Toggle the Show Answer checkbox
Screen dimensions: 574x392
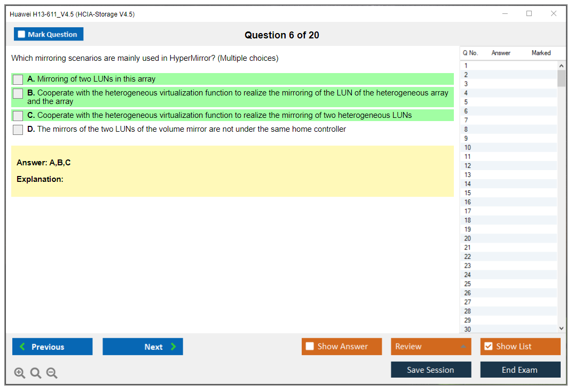(310, 347)
